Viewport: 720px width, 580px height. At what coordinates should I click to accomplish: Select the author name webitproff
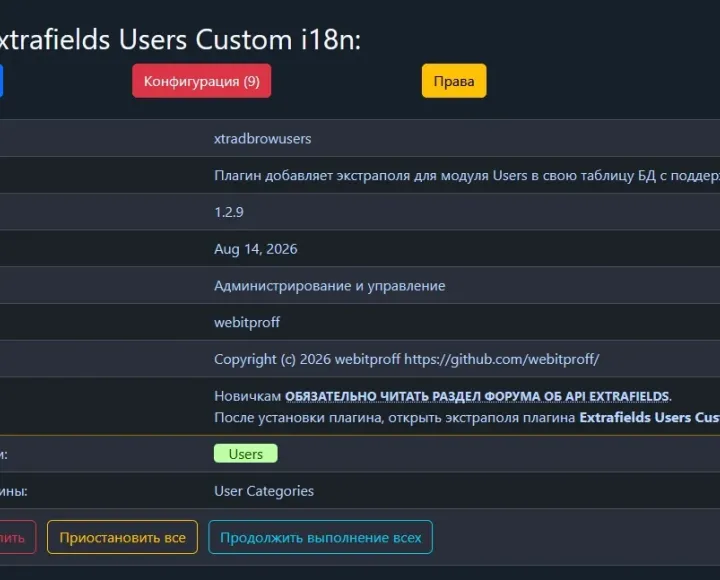[x=247, y=322]
